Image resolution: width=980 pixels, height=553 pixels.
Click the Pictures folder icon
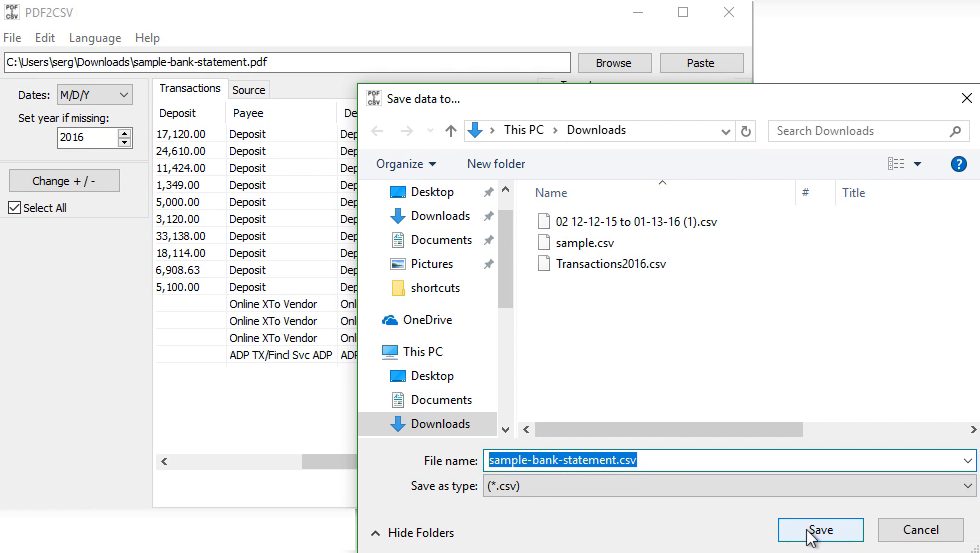coord(398,264)
